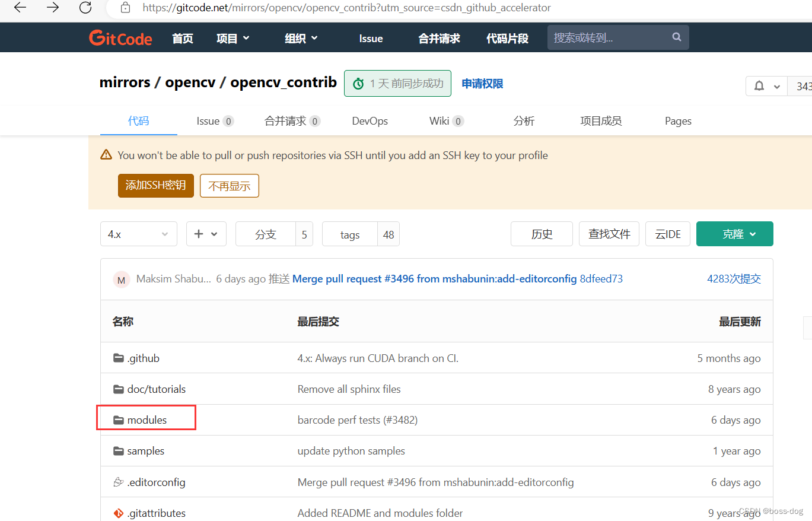Viewport: 812px width, 521px height.
Task: Open the plus add-file dropdown
Action: point(206,234)
